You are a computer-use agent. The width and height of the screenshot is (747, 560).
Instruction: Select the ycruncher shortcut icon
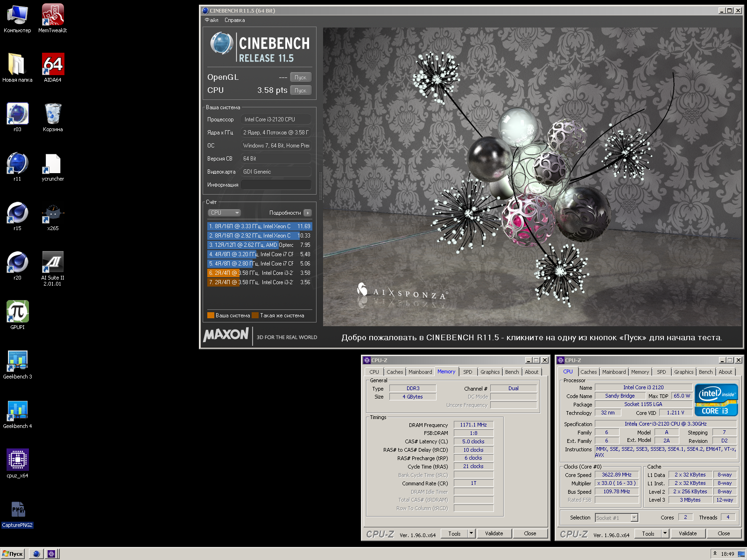53,167
